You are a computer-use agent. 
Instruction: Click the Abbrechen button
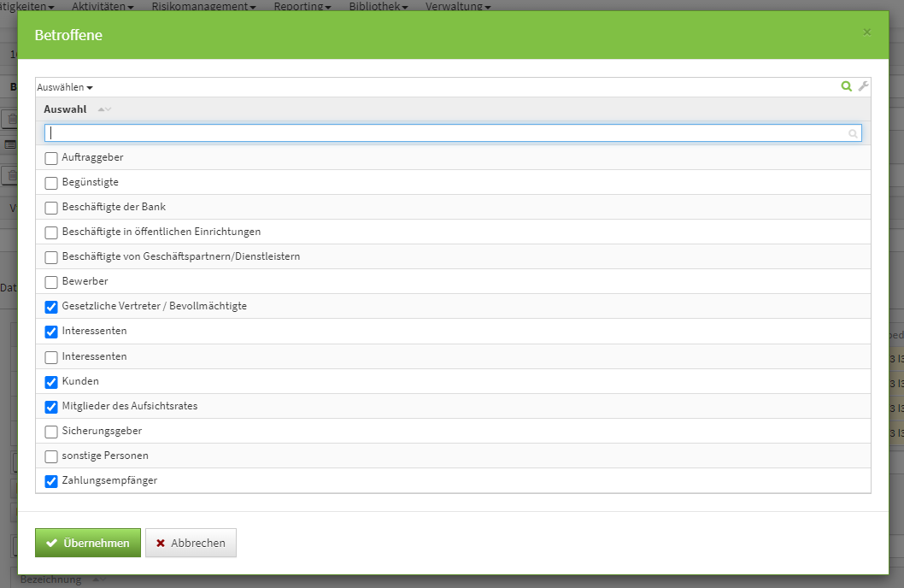point(191,543)
